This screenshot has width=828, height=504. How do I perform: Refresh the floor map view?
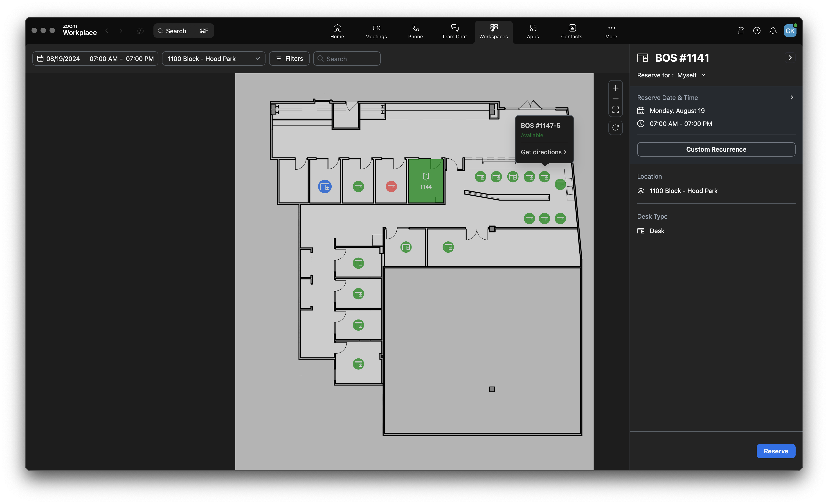click(x=615, y=128)
